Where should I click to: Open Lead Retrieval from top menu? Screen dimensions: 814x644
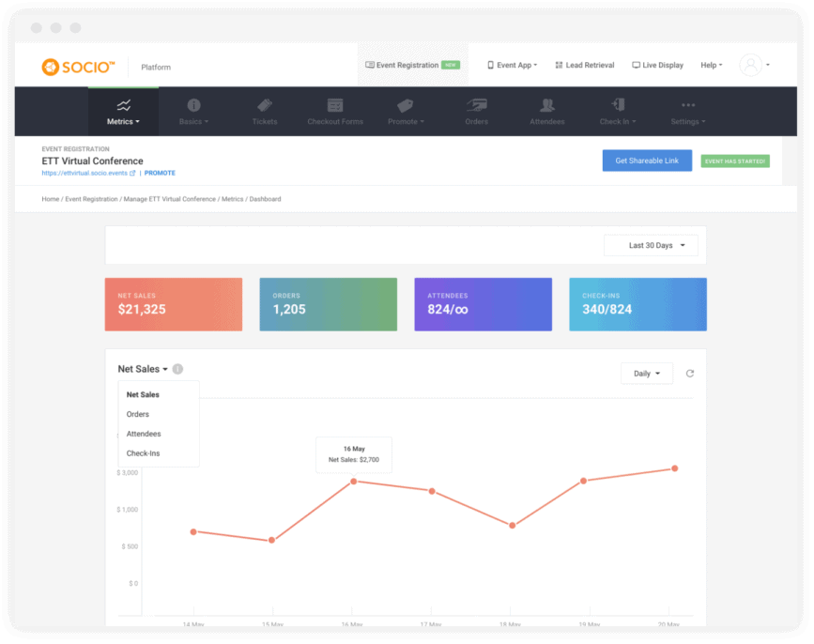(585, 66)
